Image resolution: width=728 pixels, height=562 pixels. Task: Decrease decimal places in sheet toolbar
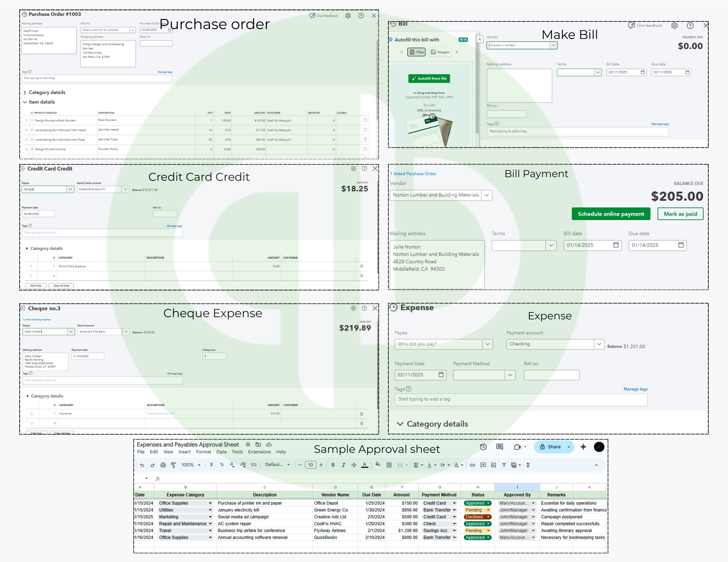click(232, 465)
